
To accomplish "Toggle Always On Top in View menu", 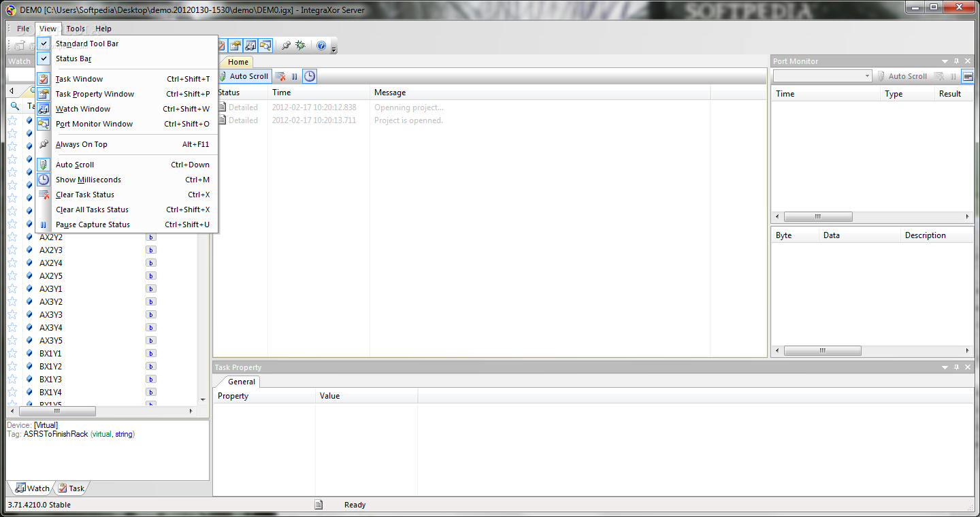I will tap(127, 144).
